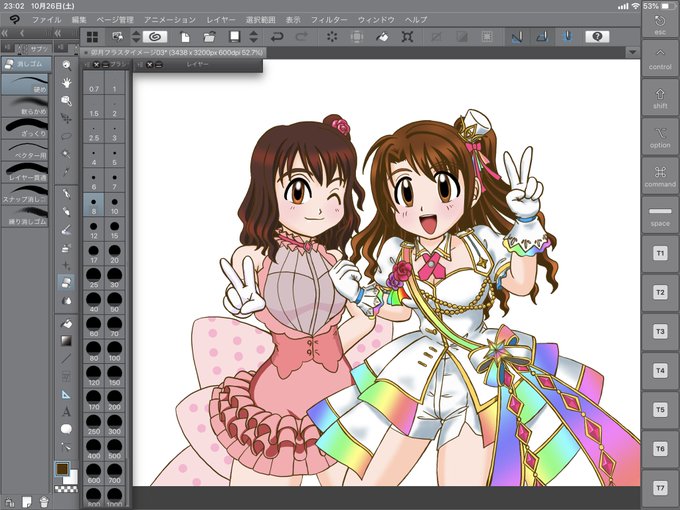Click the up-down stepper beside launcher icon
Viewport: 680px width, 510px height.
[136, 37]
